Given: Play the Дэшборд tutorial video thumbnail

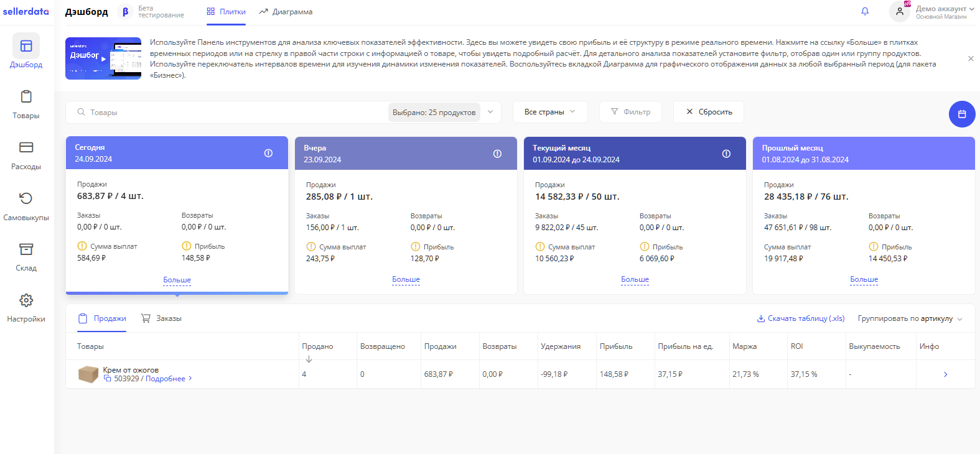Looking at the screenshot, I should (x=103, y=58).
